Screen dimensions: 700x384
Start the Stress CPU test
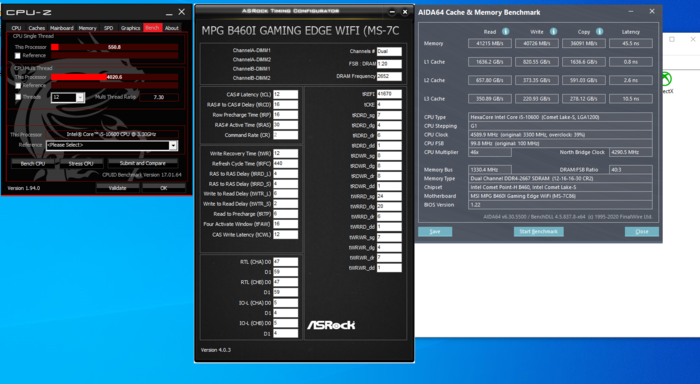81,163
